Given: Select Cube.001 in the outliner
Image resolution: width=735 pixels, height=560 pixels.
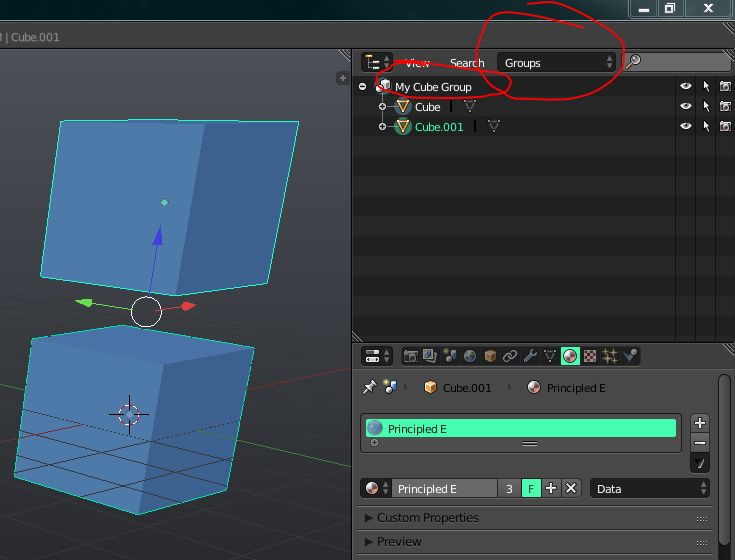Looking at the screenshot, I should coord(439,127).
